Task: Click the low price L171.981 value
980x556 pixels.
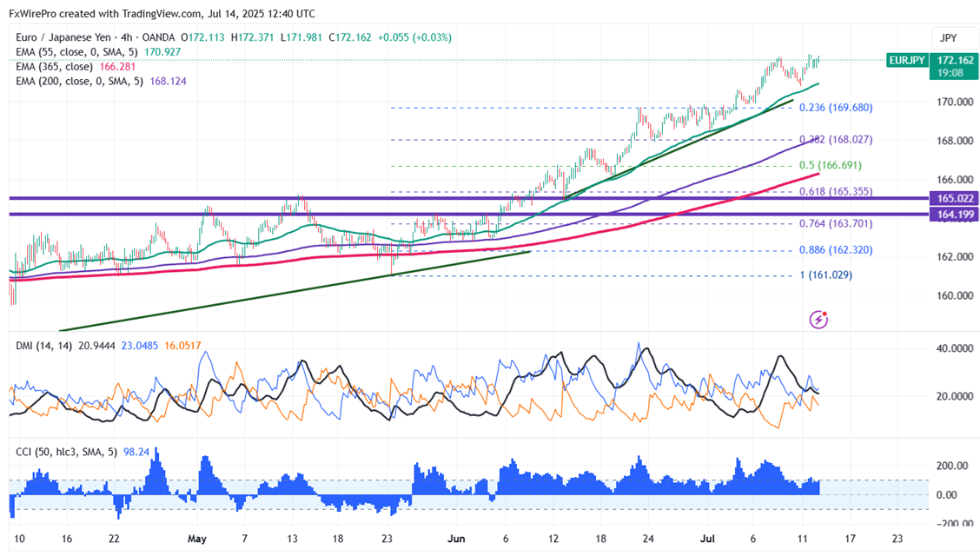Action: [x=301, y=37]
